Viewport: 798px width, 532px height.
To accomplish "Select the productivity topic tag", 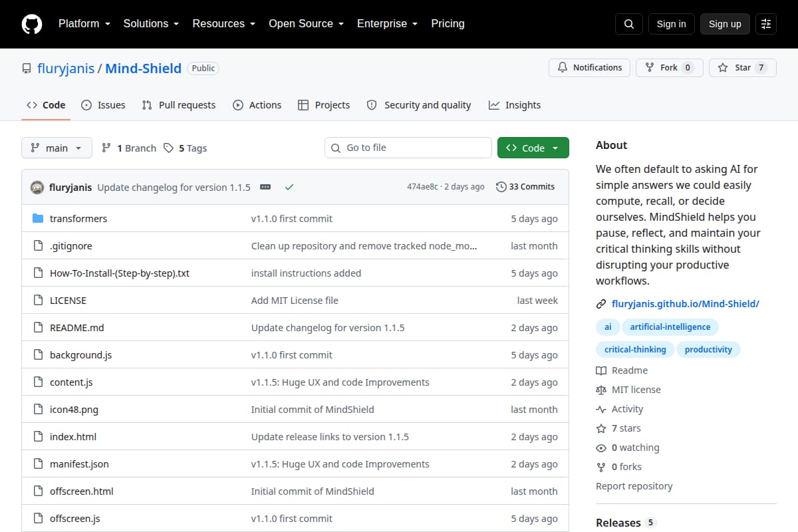I will coord(708,350).
